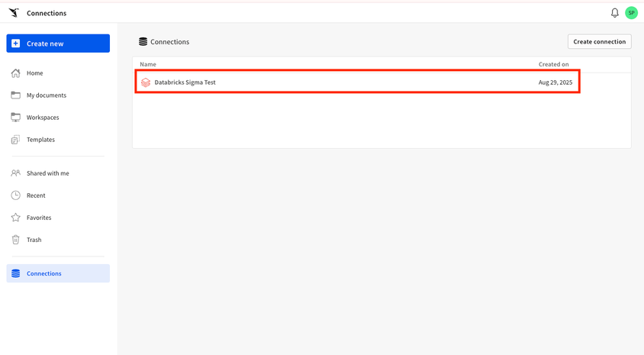Image resolution: width=644 pixels, height=355 pixels.
Task: Click the Trash bin icon
Action: pos(15,240)
